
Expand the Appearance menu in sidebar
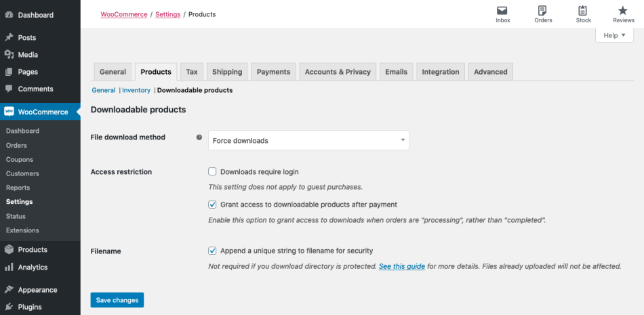click(37, 290)
